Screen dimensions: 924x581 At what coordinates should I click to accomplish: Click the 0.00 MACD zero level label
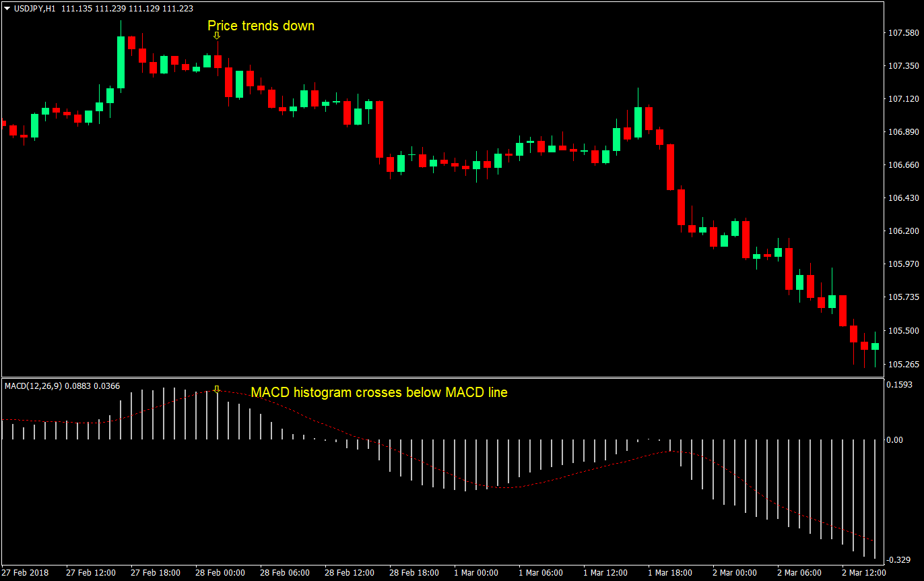[896, 439]
